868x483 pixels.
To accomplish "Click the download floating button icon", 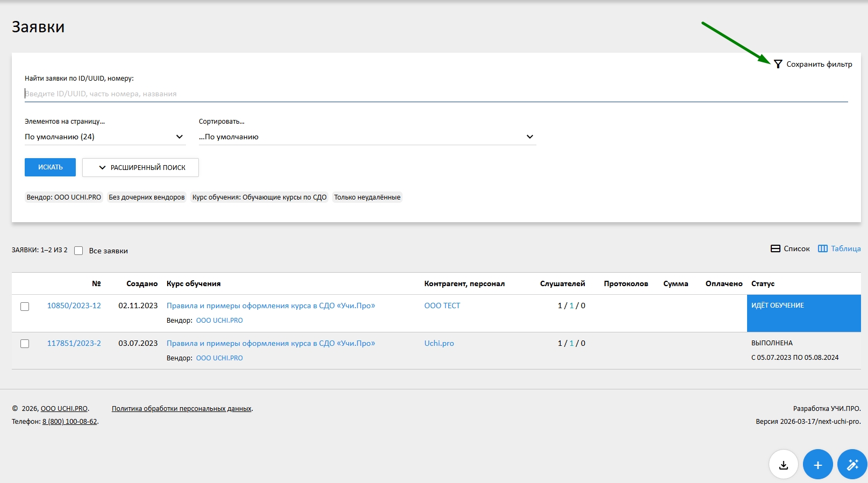I will [784, 465].
